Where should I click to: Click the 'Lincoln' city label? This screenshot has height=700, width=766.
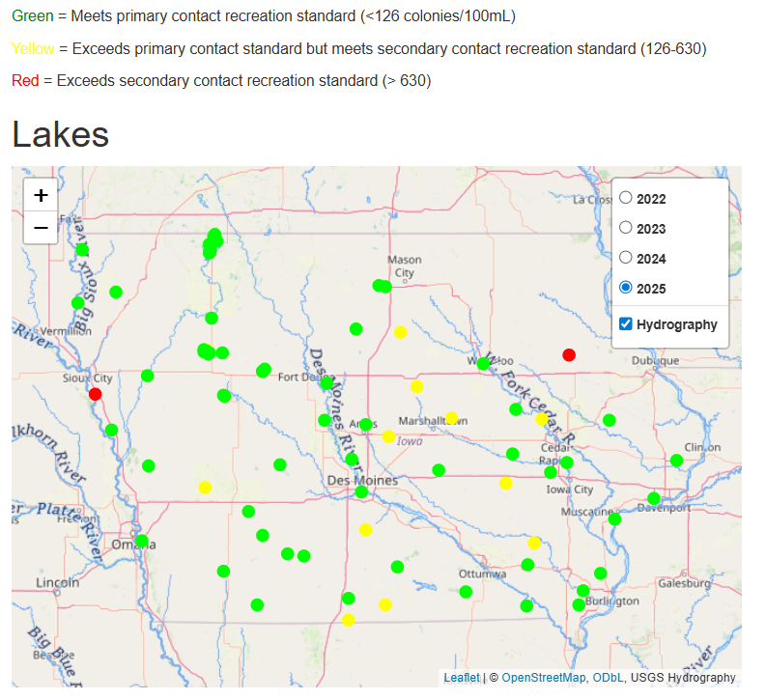click(57, 582)
